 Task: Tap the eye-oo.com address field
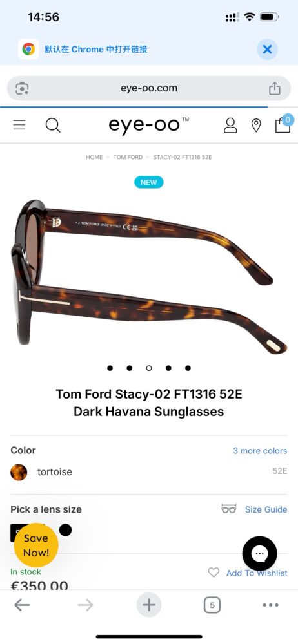click(149, 88)
